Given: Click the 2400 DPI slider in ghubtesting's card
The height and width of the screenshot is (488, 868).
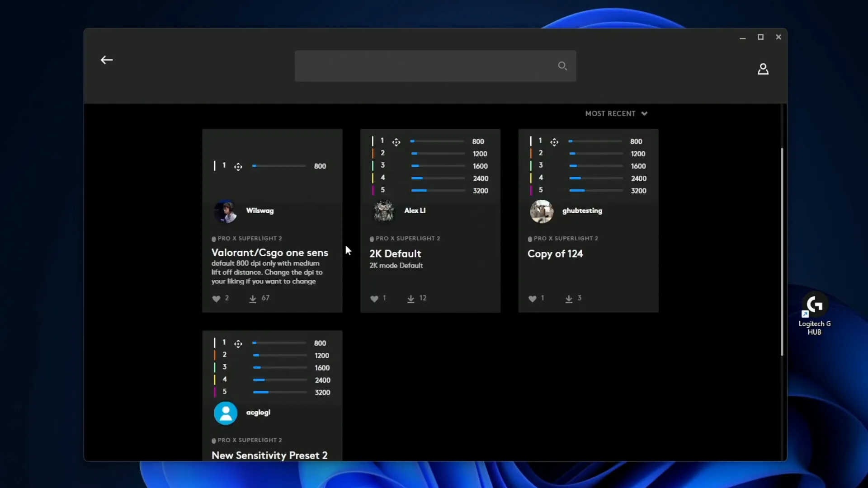Looking at the screenshot, I should point(596,178).
